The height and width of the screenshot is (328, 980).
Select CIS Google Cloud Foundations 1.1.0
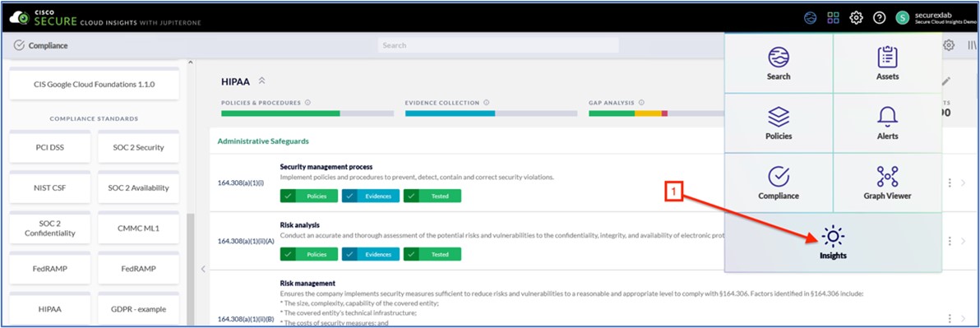point(95,84)
